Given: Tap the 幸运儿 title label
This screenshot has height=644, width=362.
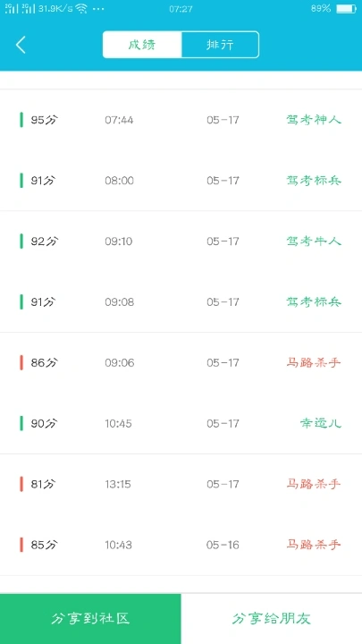Looking at the screenshot, I should 321,423.
